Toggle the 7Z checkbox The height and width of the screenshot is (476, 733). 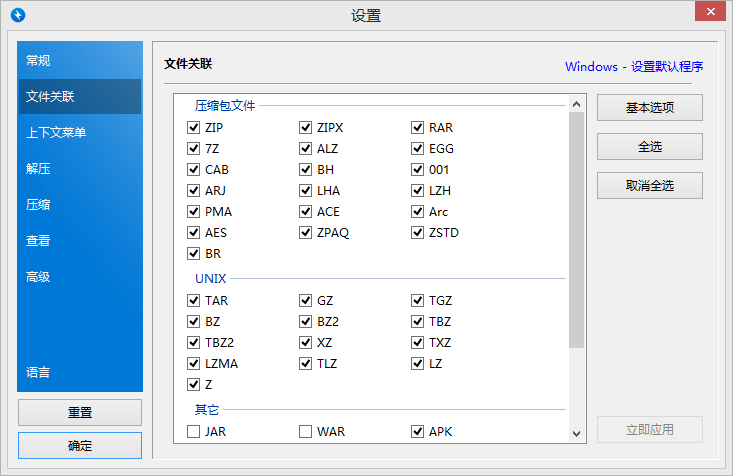(194, 148)
